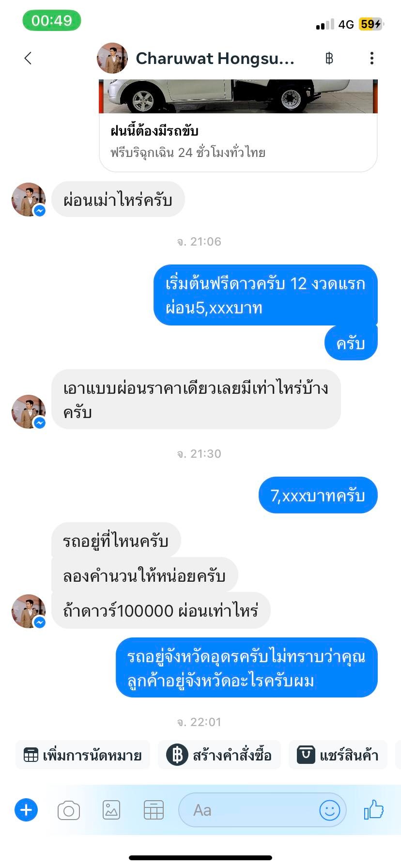The height and width of the screenshot is (868, 401).
Task: Tap the blue plus icon for more actions
Action: click(x=26, y=810)
